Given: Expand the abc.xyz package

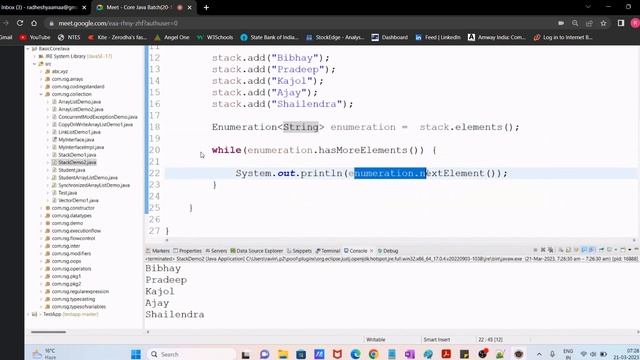Looking at the screenshot, I should tap(41, 71).
